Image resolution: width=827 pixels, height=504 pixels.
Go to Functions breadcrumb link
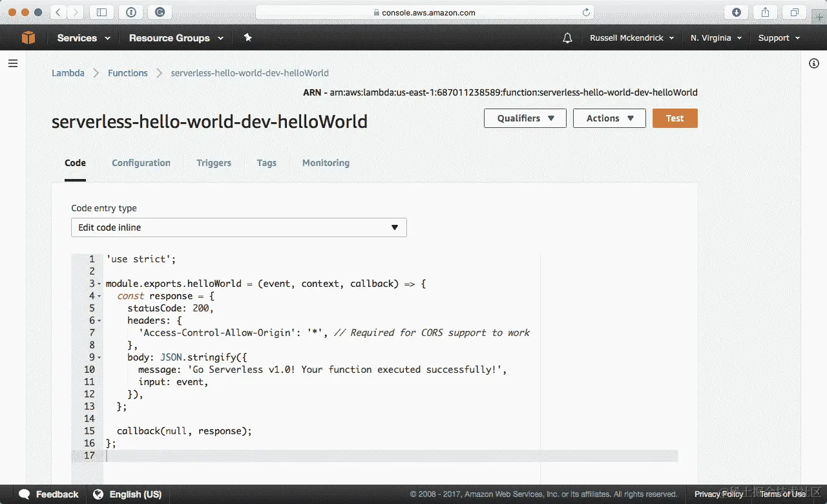tap(127, 73)
